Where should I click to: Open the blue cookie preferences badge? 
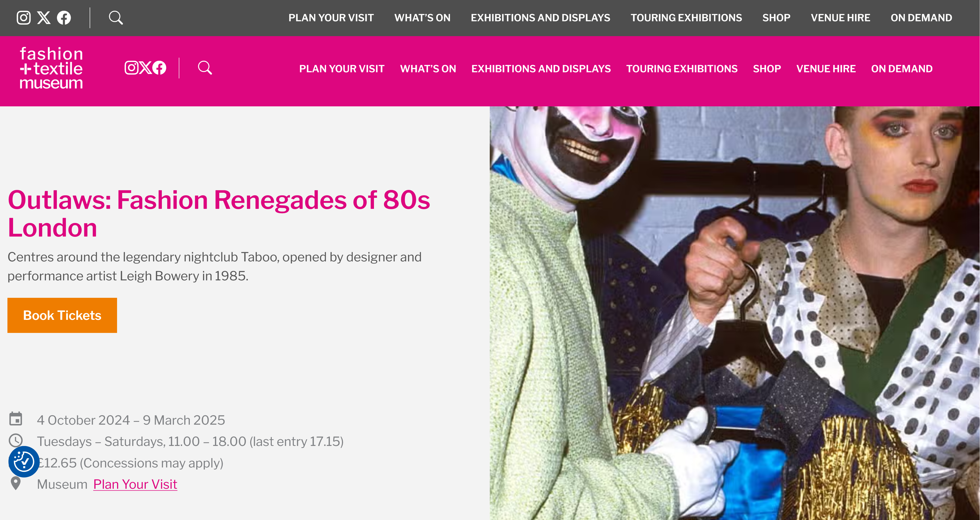[x=24, y=462]
